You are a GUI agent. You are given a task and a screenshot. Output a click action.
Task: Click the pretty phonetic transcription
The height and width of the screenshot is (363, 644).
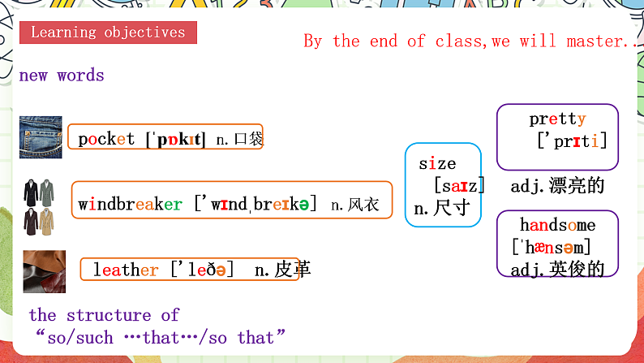(572, 140)
